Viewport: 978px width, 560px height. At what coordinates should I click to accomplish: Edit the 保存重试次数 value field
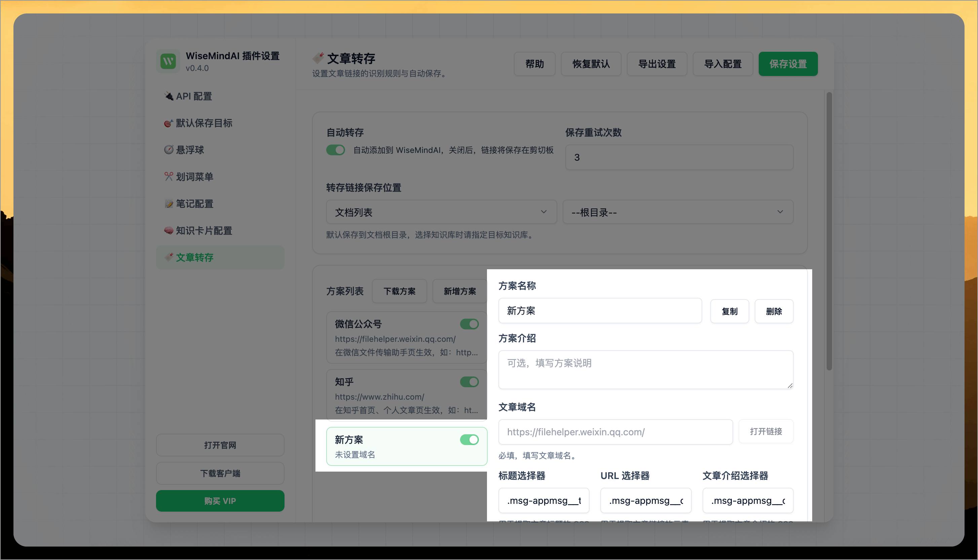[x=679, y=157]
